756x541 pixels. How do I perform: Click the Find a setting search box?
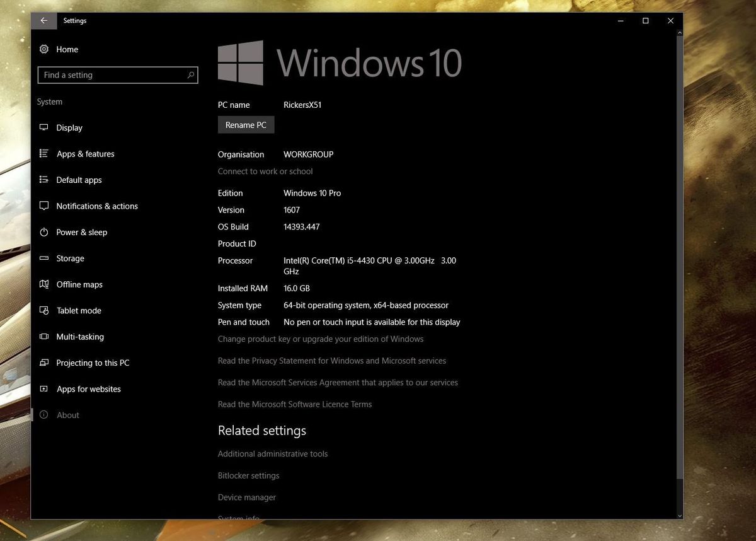click(x=117, y=74)
